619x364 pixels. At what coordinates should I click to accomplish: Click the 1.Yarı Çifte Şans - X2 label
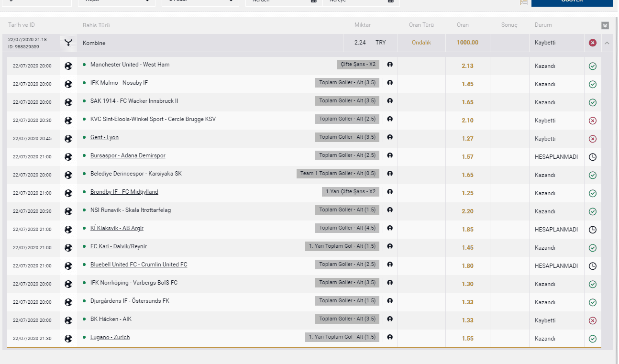point(350,192)
